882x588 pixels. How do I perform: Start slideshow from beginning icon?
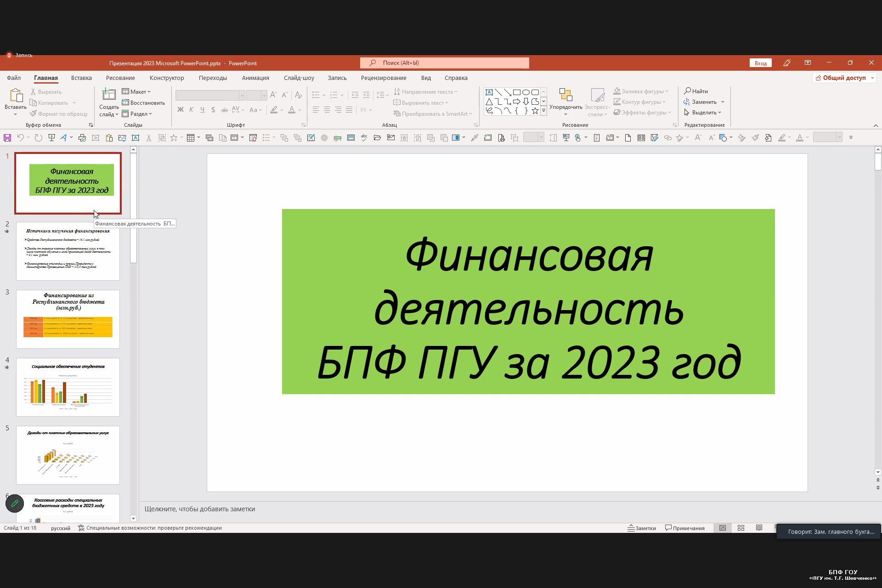pyautogui.click(x=51, y=137)
